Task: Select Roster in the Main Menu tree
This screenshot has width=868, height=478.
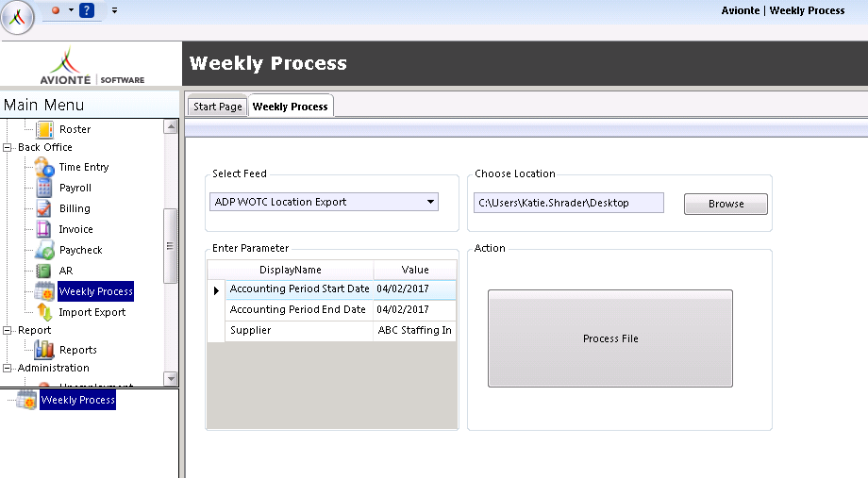Action: pos(75,129)
